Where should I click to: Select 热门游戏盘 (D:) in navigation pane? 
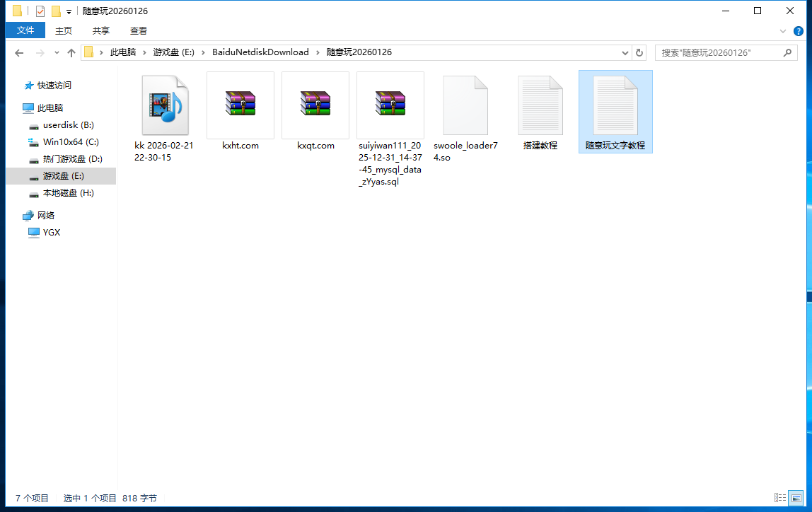(x=72, y=159)
